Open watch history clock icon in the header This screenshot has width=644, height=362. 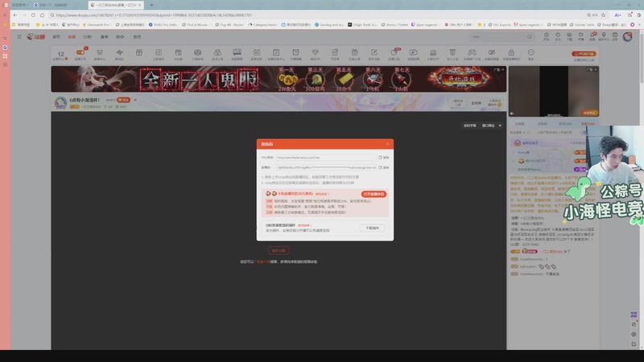[547, 36]
